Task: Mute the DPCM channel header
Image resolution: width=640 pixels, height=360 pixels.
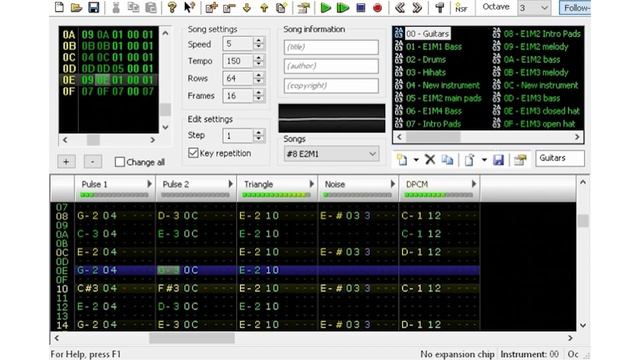Action: (x=417, y=184)
